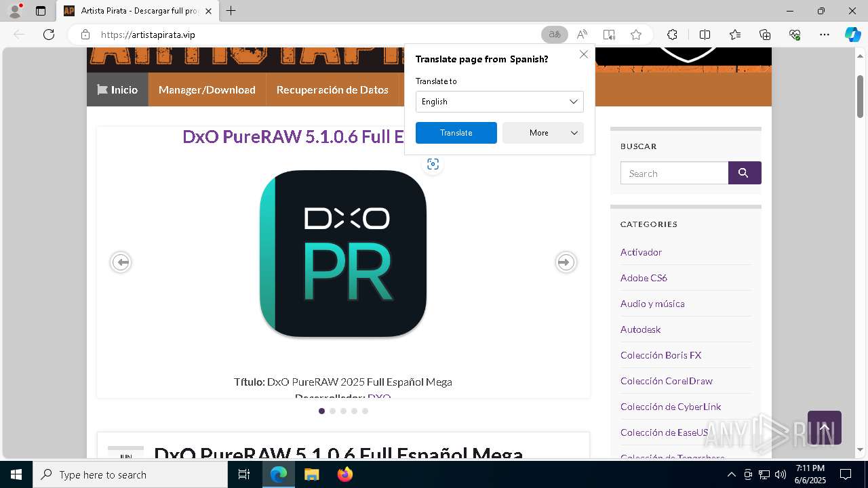
Task: Open the Adobe CS6 category
Action: (x=644, y=278)
